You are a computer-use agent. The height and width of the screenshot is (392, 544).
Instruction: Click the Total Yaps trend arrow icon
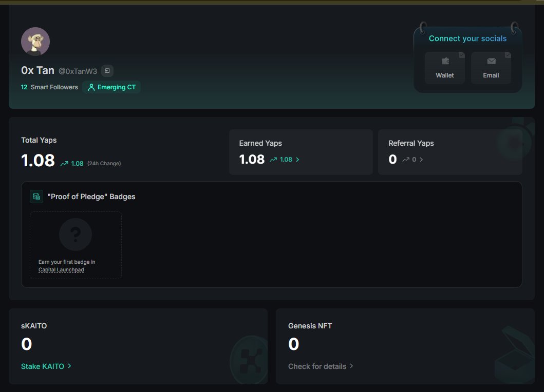click(x=64, y=164)
